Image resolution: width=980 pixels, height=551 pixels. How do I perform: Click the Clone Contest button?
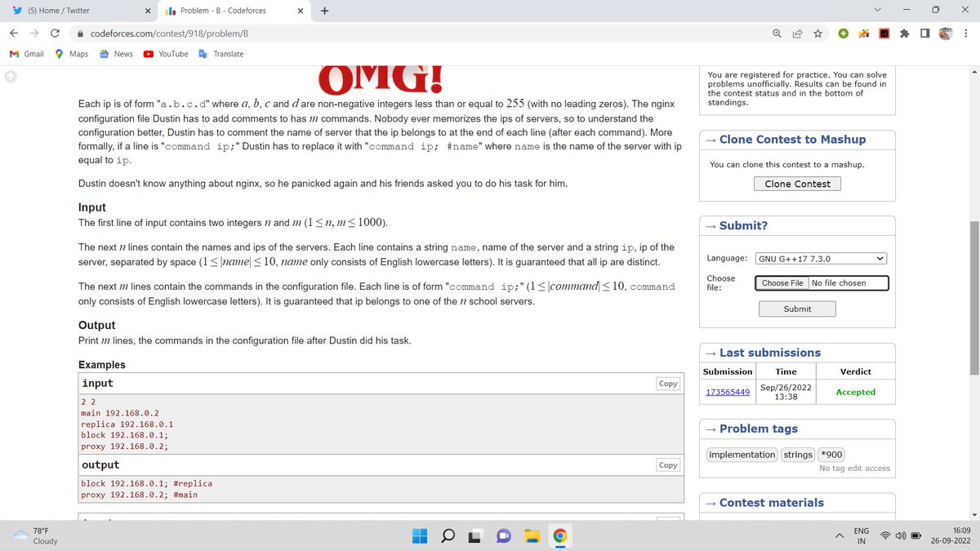tap(797, 184)
